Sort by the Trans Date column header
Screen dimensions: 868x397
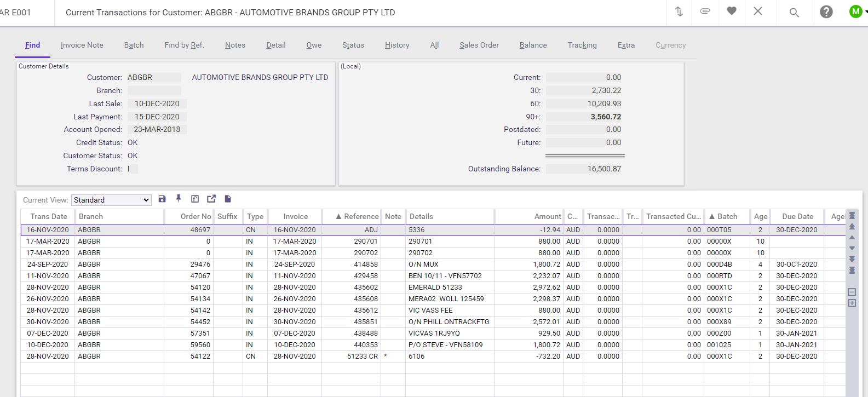(48, 216)
